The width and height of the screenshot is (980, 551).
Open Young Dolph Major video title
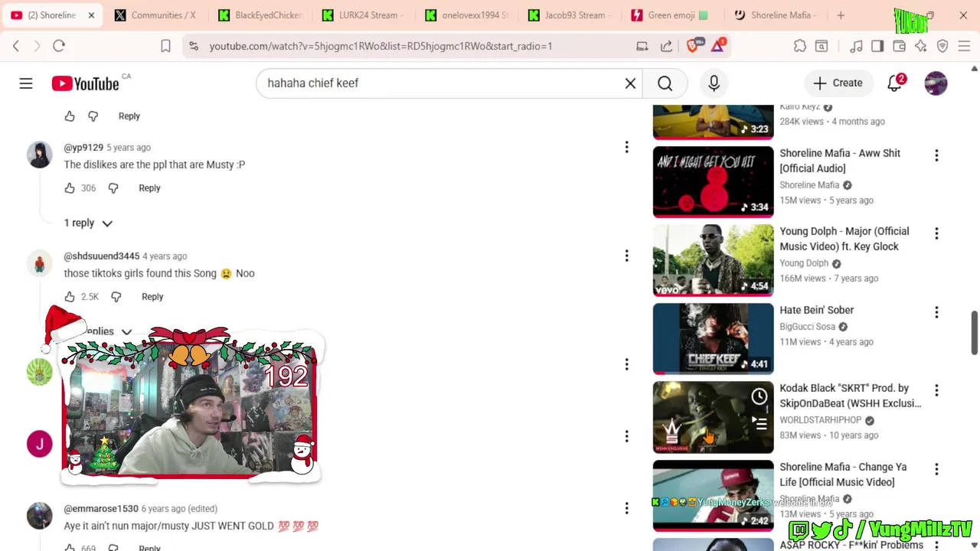tap(844, 239)
